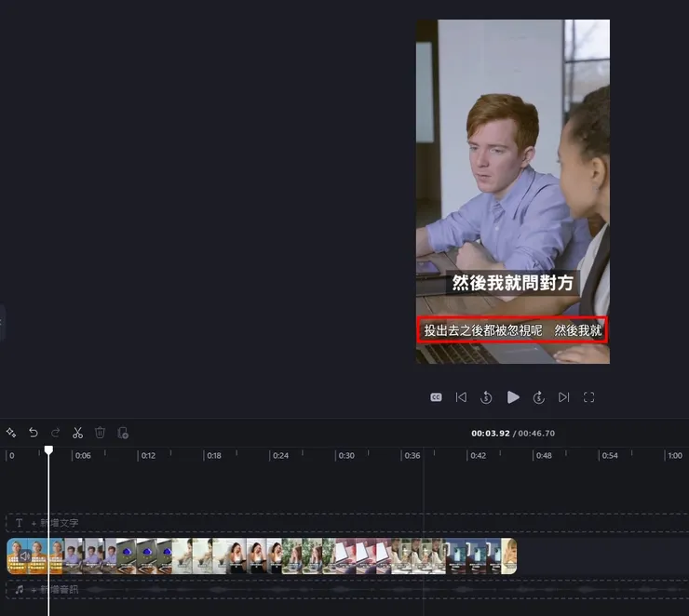Click the 0:30 mark on the timeline ruler
The height and width of the screenshot is (616, 689).
346,455
